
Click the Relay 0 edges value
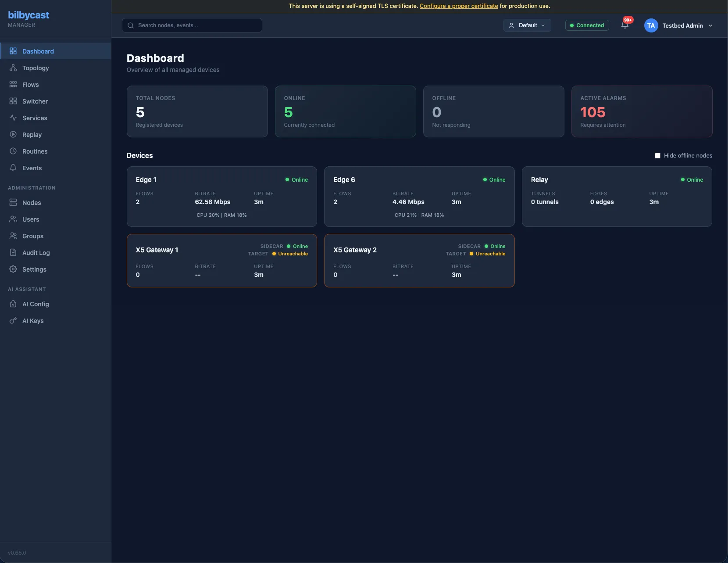pos(602,202)
